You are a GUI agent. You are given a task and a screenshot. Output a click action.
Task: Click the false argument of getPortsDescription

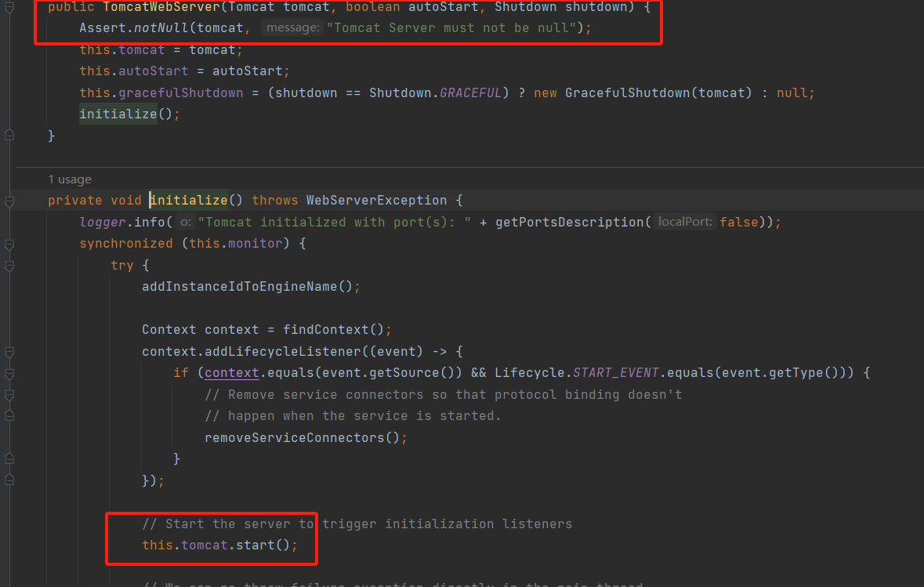738,223
